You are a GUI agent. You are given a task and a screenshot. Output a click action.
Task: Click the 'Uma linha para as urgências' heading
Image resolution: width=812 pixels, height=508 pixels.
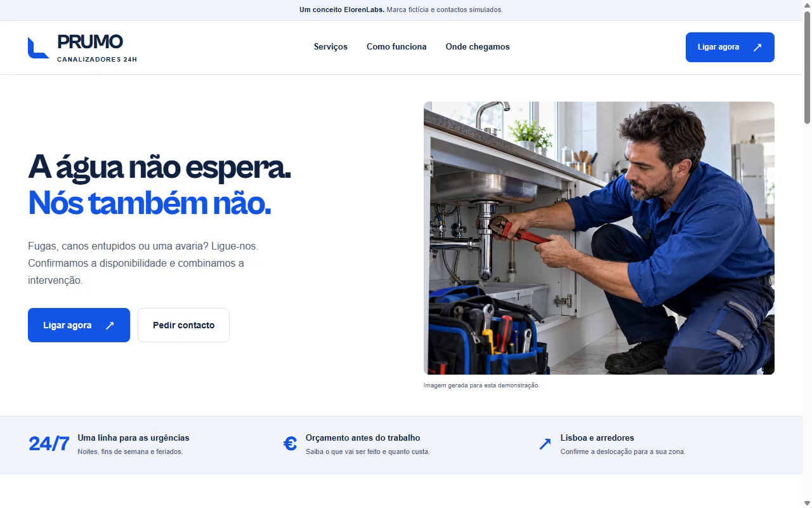133,438
